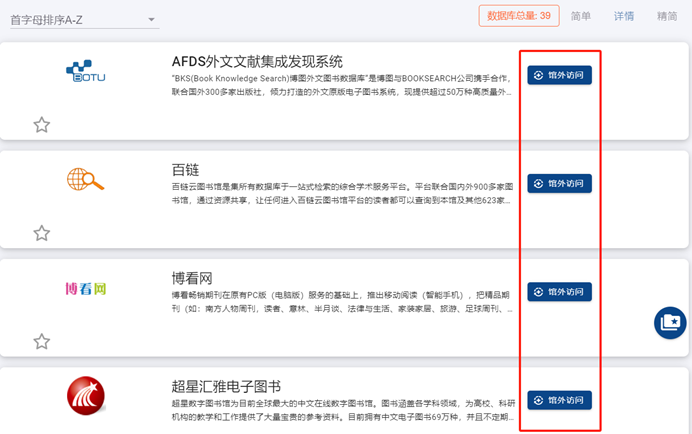Click 馆外访问 button for 百链
Viewport: 692px width, 434px height.
coord(560,183)
